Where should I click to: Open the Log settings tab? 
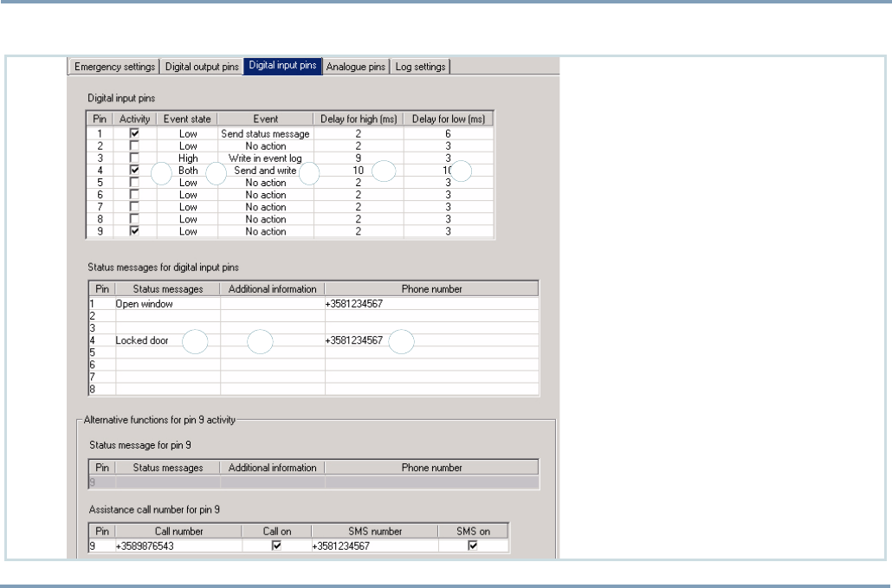(x=420, y=67)
